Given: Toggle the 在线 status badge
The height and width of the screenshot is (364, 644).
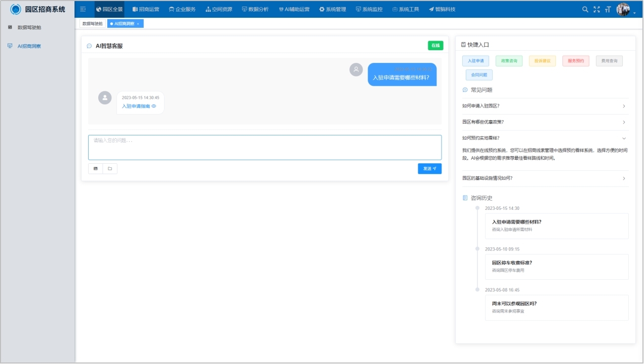Looking at the screenshot, I should click(x=434, y=45).
